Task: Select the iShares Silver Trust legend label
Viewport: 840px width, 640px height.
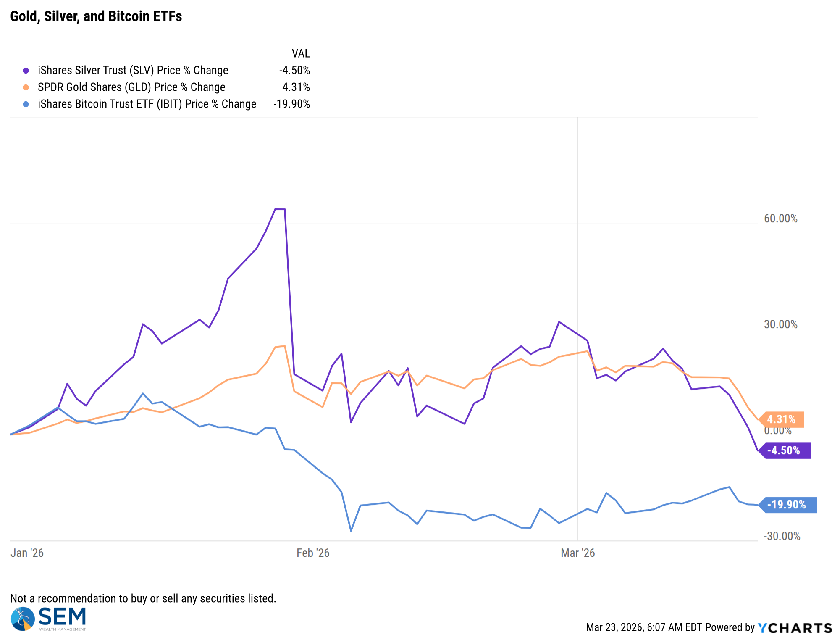Action: (133, 71)
